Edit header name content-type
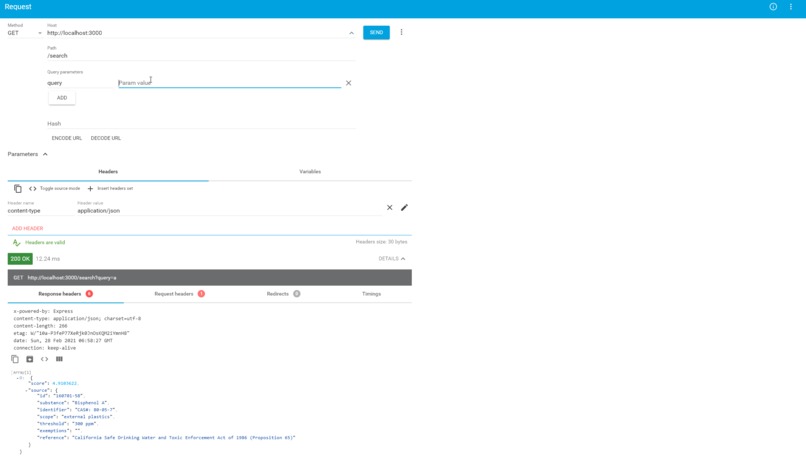This screenshot has width=806, height=456. coord(39,211)
